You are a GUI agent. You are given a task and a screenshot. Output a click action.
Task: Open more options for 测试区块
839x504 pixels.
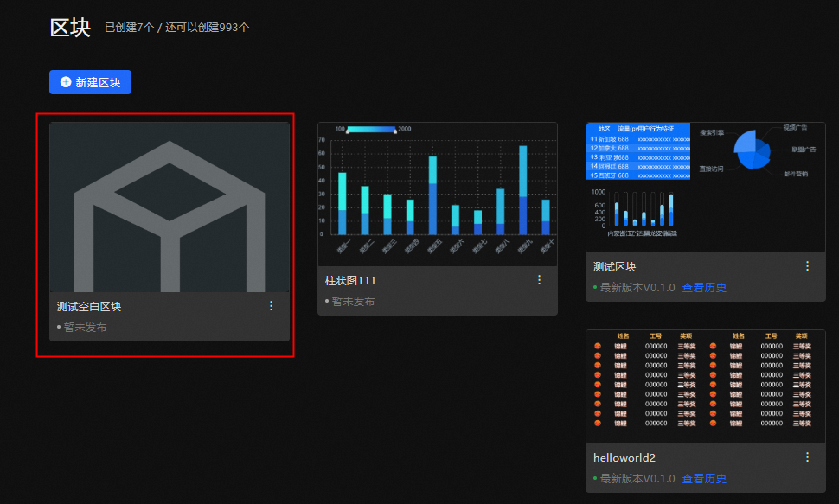click(x=808, y=266)
